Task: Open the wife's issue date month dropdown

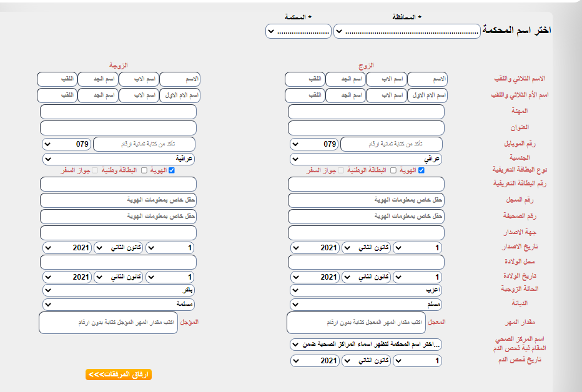Action: pyautogui.click(x=119, y=248)
